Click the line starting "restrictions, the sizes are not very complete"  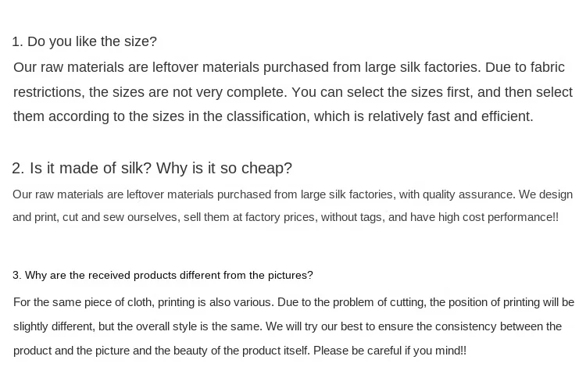tap(293, 92)
